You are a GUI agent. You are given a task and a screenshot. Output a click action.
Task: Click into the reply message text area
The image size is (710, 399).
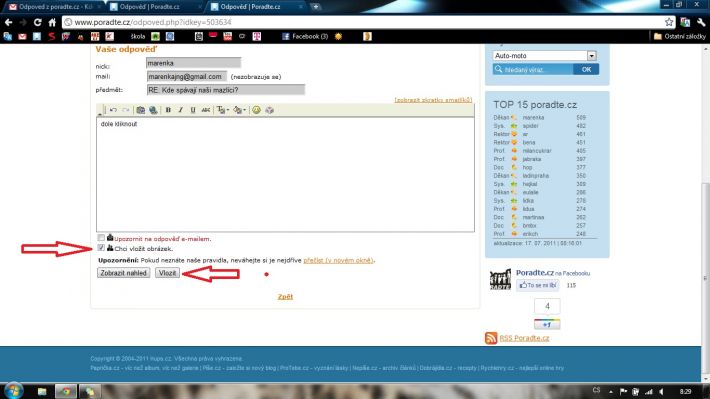coord(285,175)
